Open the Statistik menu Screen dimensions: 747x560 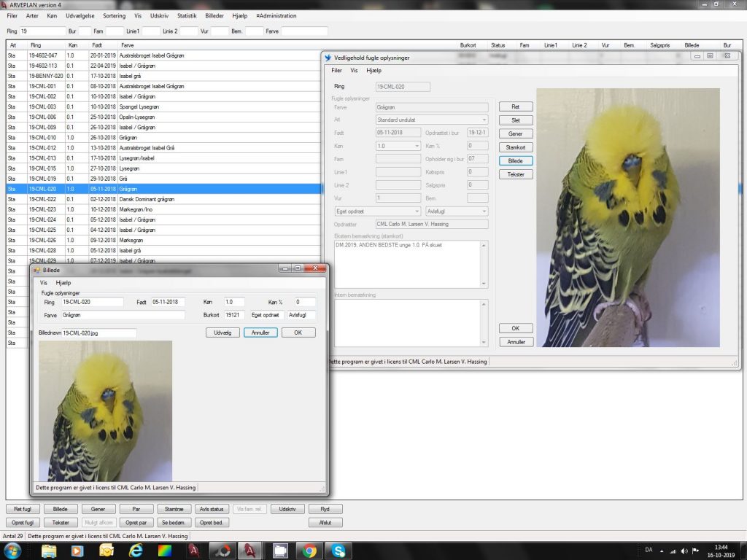[187, 16]
